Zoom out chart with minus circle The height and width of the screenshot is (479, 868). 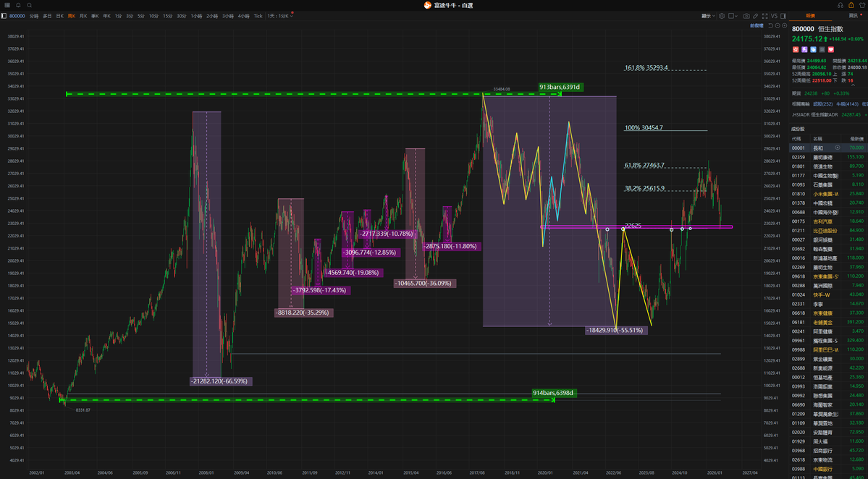pos(778,25)
